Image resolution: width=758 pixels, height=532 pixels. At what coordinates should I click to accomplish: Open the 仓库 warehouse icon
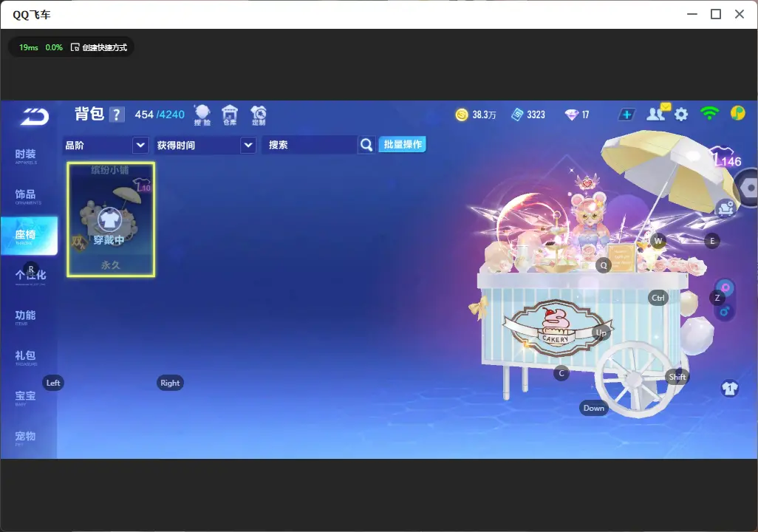(230, 115)
